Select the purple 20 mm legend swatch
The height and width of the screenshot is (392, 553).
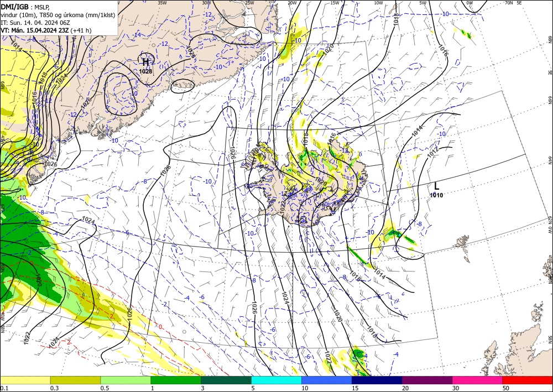(x=427, y=380)
